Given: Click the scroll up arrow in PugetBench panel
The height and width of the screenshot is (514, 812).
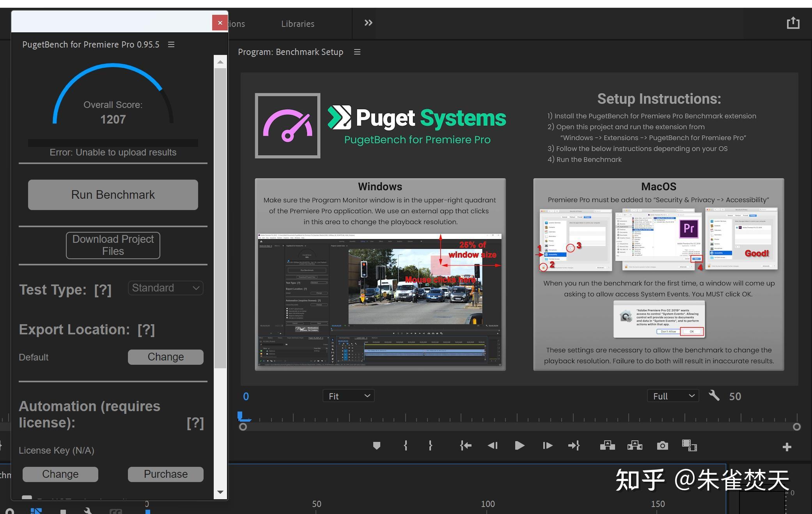Looking at the screenshot, I should 220,62.
